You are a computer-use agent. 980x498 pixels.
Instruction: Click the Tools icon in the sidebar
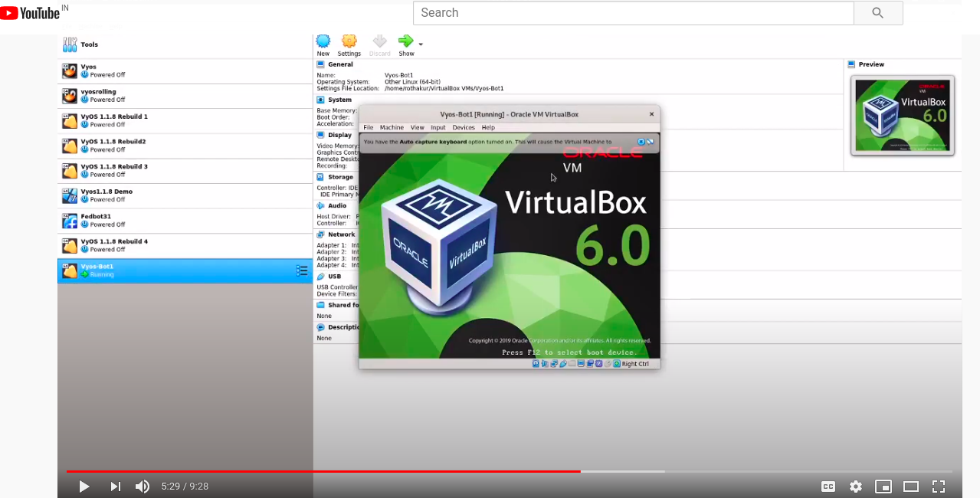pyautogui.click(x=70, y=44)
